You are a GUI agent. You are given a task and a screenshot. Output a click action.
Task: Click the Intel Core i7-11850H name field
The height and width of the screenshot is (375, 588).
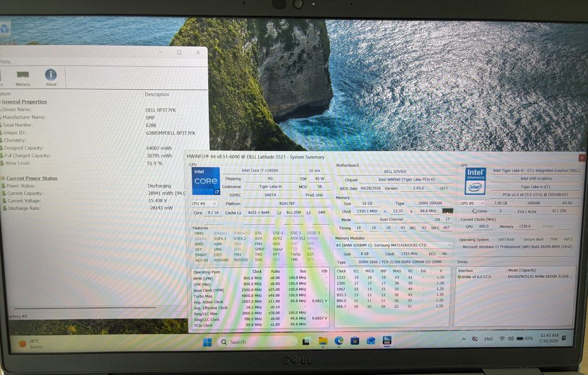[259, 170]
